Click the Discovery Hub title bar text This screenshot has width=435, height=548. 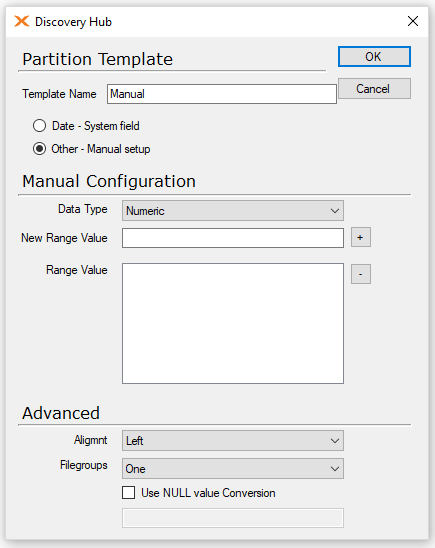(x=73, y=22)
